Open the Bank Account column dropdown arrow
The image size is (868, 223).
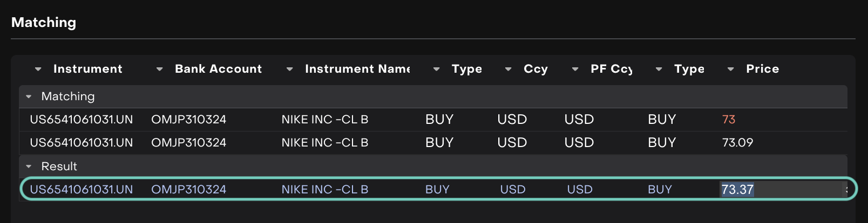click(159, 69)
